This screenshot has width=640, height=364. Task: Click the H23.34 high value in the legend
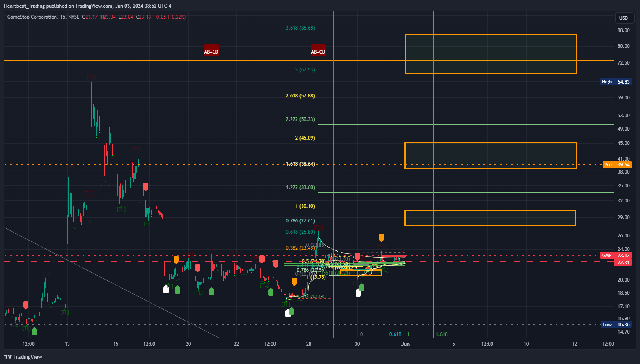coord(108,17)
